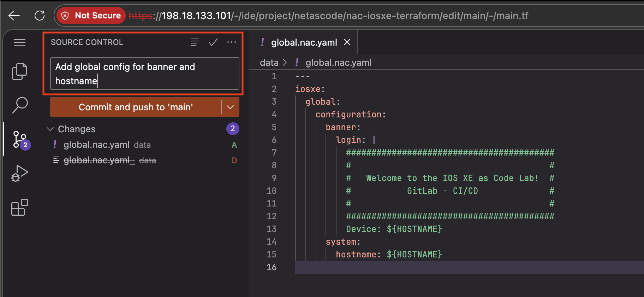Click the YAML exclamation icon on the editor tab
Image resolution: width=644 pixels, height=297 pixels.
click(x=262, y=42)
